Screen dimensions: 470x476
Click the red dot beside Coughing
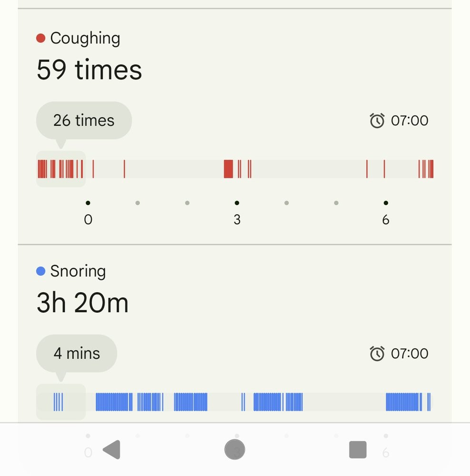[x=40, y=38]
